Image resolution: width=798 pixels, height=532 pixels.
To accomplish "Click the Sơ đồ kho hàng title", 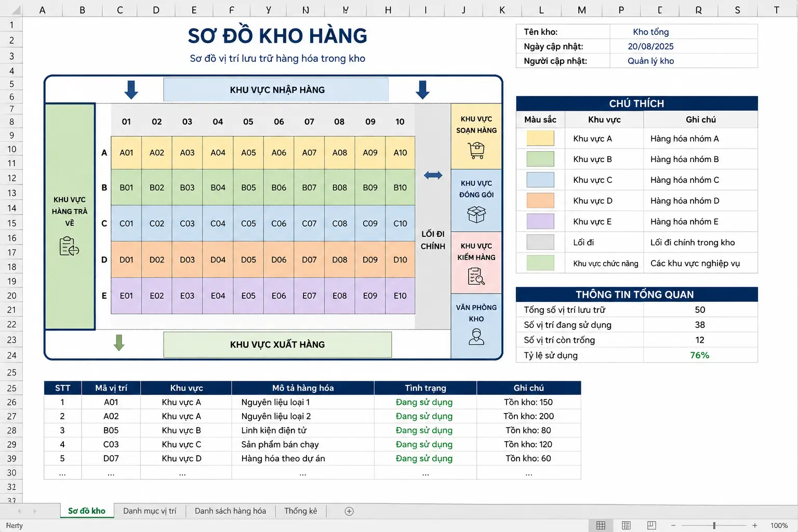I will (x=277, y=36).
